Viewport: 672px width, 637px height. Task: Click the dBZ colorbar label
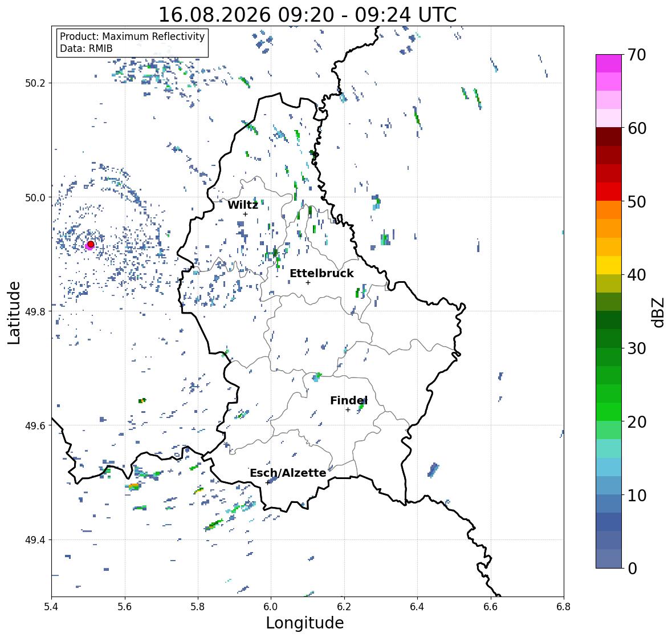click(x=659, y=312)
